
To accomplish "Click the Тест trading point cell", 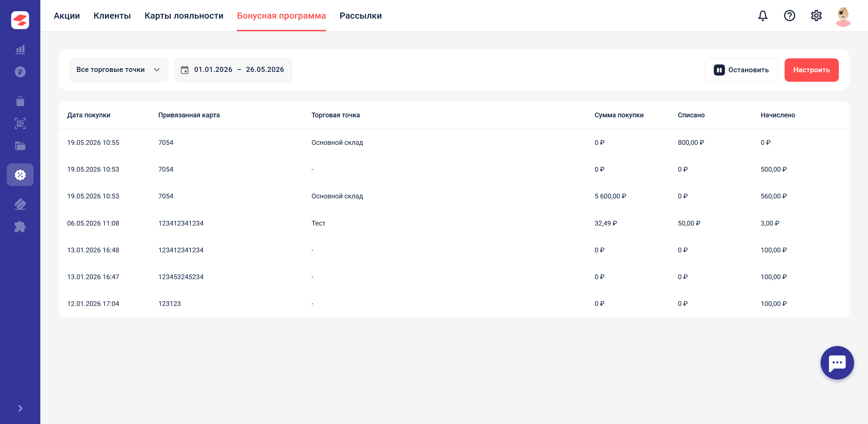I will pyautogui.click(x=318, y=223).
